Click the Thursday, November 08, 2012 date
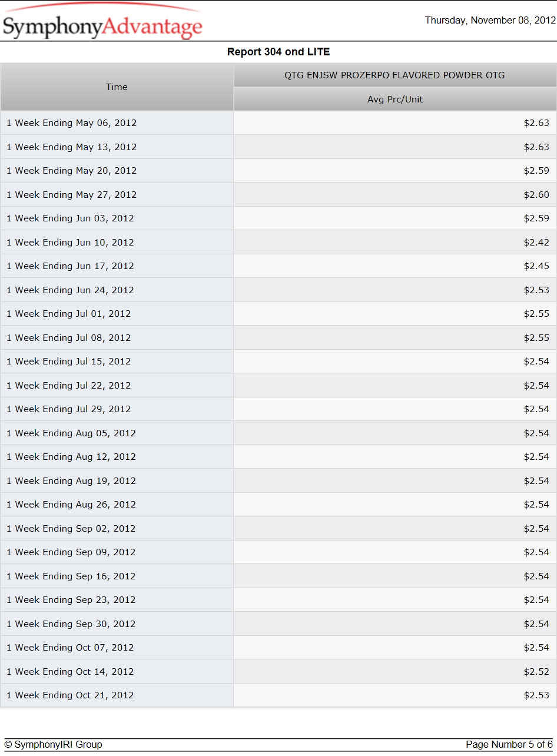Image resolution: width=557 pixels, height=756 pixels. [490, 21]
